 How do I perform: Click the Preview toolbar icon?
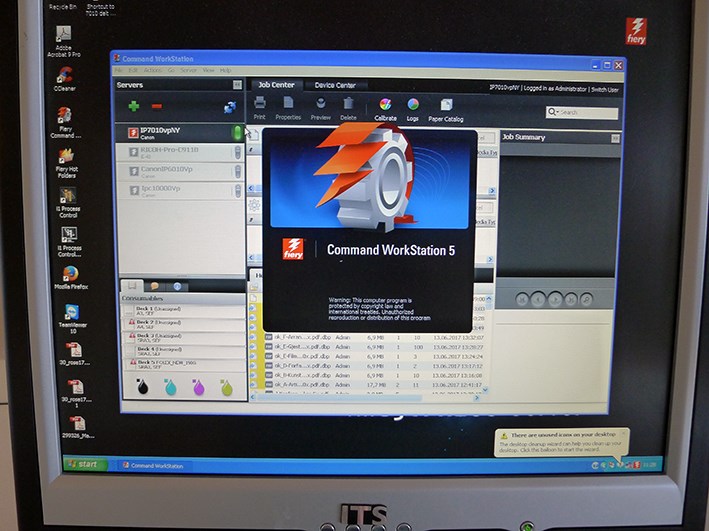tap(321, 108)
